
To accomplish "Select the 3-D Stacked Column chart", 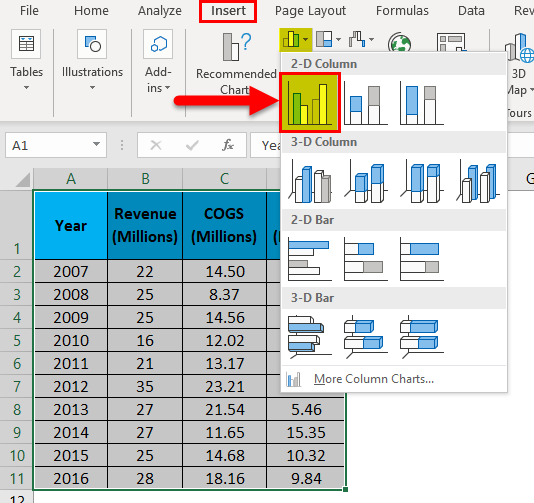I will coord(366,181).
